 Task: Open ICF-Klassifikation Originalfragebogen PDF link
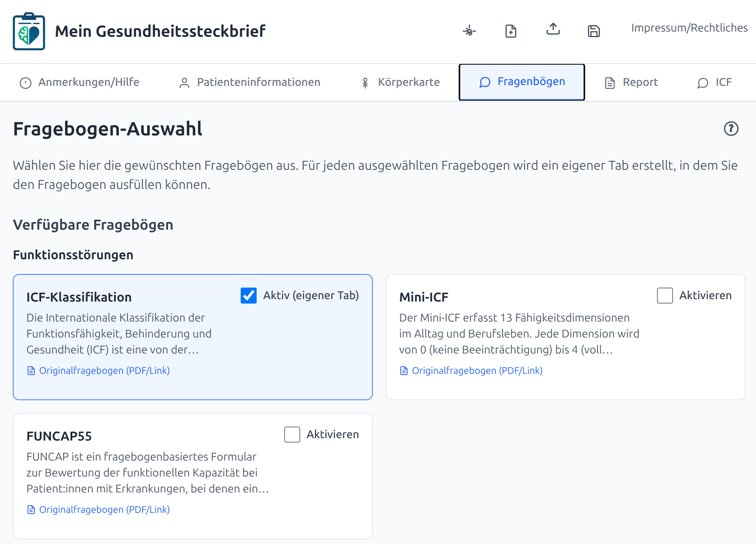click(104, 371)
